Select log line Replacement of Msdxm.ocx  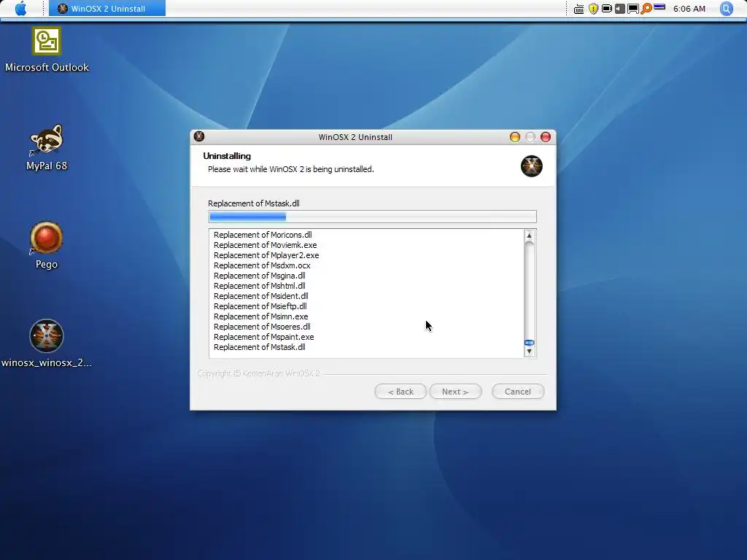(262, 265)
